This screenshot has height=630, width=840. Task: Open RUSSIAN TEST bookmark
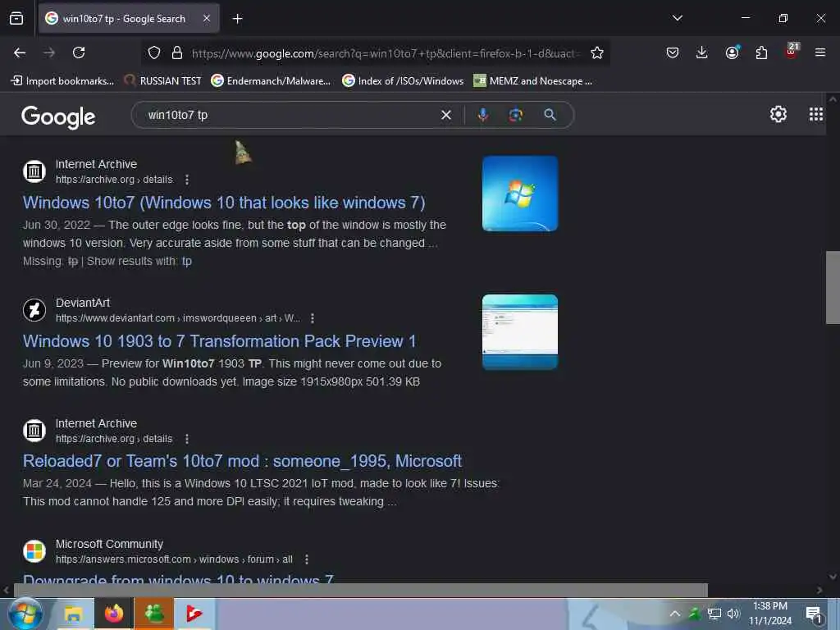coord(162,81)
